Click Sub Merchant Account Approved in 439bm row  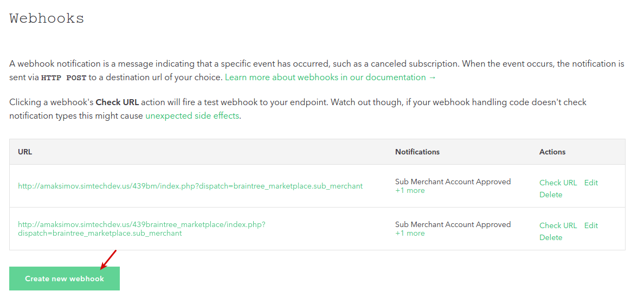point(453,182)
